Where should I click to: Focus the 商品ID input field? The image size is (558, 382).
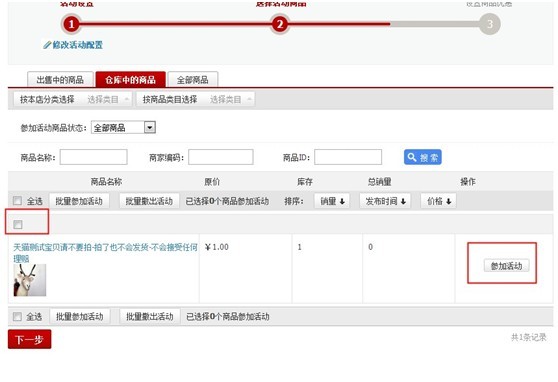pyautogui.click(x=348, y=157)
